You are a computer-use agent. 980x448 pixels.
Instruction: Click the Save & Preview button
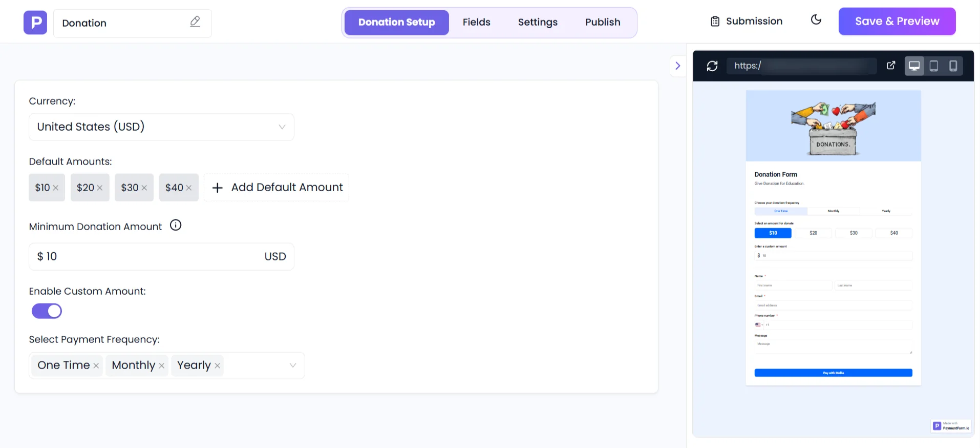[897, 22]
